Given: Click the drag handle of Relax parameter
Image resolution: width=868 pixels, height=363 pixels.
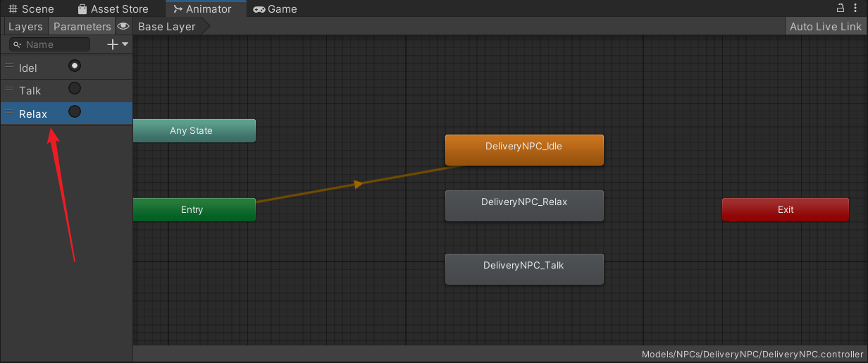Looking at the screenshot, I should (x=9, y=113).
